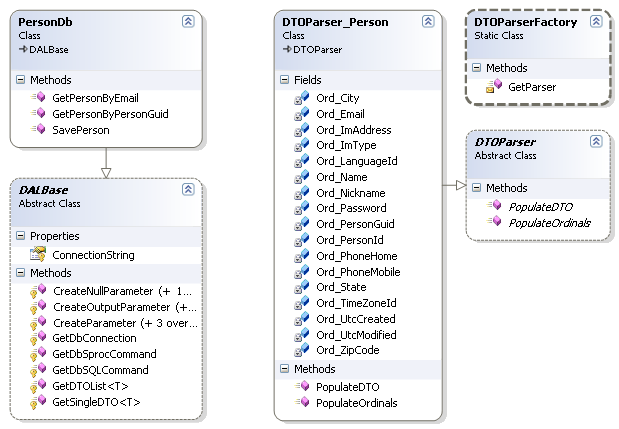619x429 pixels.
Task: Collapse the PersonDb class box
Action: click(x=188, y=20)
